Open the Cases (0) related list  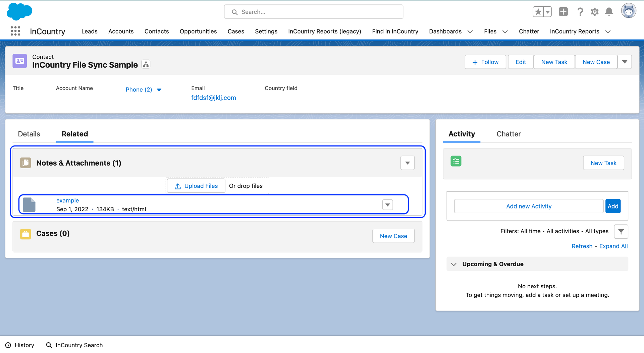tap(53, 233)
